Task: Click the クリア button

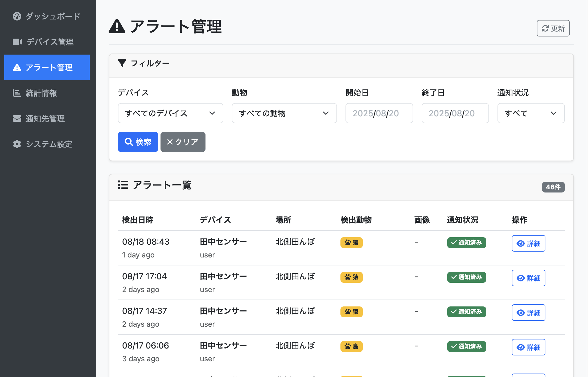Action: point(183,142)
